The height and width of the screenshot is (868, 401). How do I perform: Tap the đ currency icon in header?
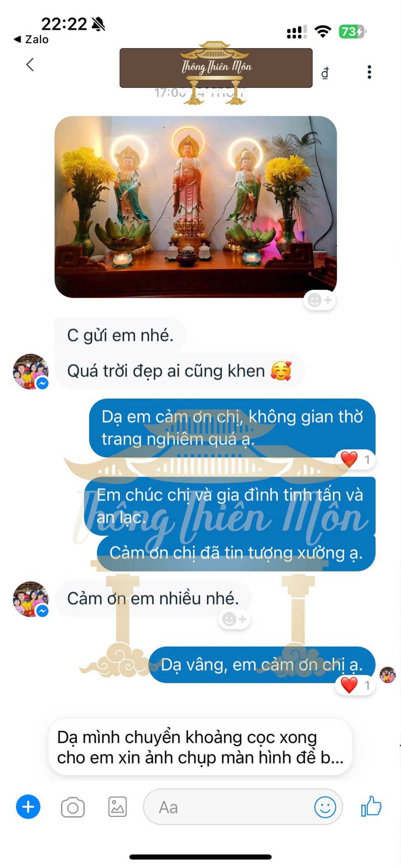325,73
